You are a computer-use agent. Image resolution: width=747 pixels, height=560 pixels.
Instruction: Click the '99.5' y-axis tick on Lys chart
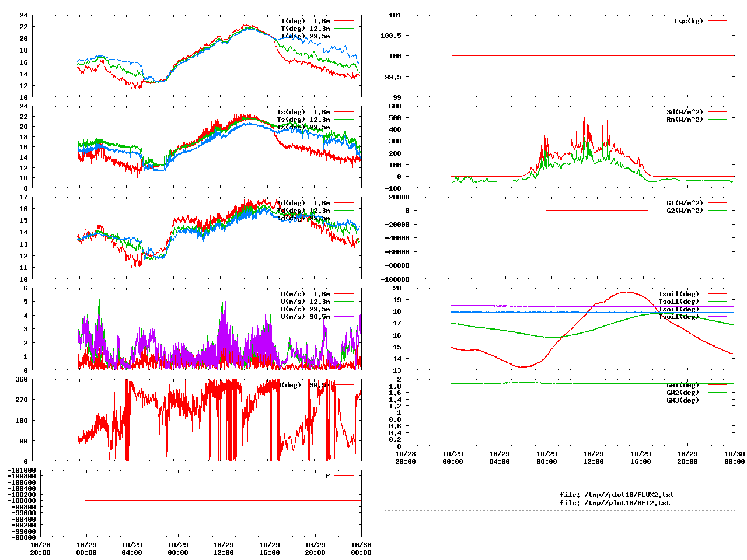pyautogui.click(x=393, y=77)
